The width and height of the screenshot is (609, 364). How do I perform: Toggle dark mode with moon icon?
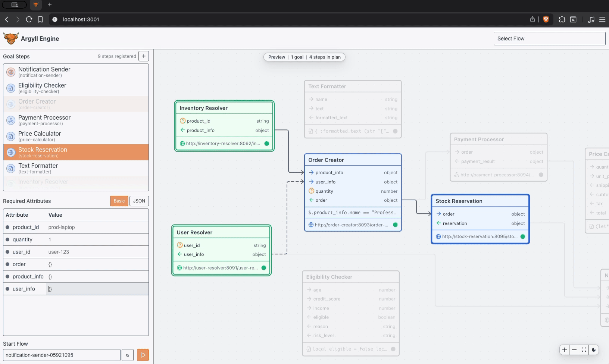coord(594,350)
